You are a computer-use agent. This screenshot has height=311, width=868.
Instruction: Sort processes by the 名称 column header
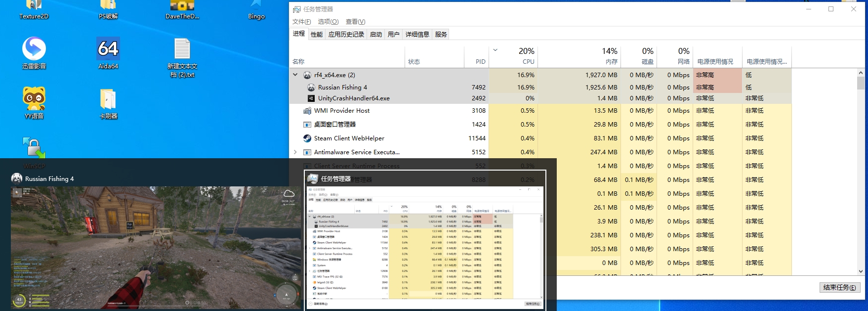[347, 57]
